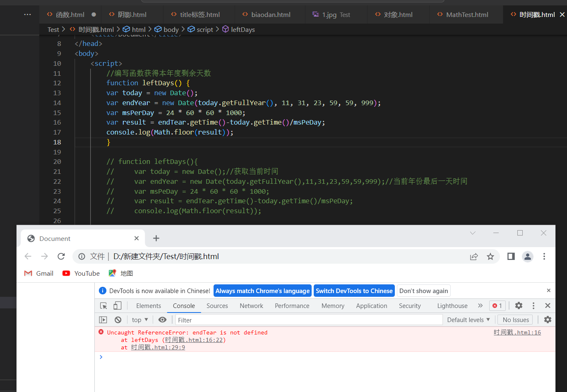
Task: Bookmark this page with the star
Action: (x=490, y=257)
